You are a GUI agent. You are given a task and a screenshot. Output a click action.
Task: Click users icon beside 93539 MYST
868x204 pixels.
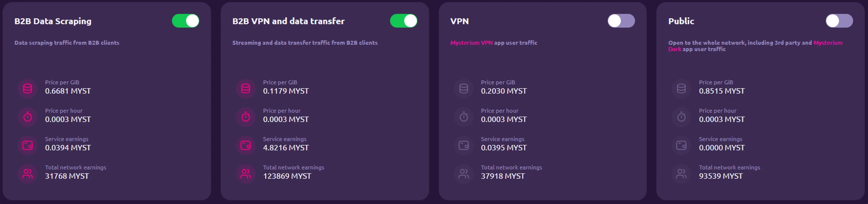click(x=681, y=174)
